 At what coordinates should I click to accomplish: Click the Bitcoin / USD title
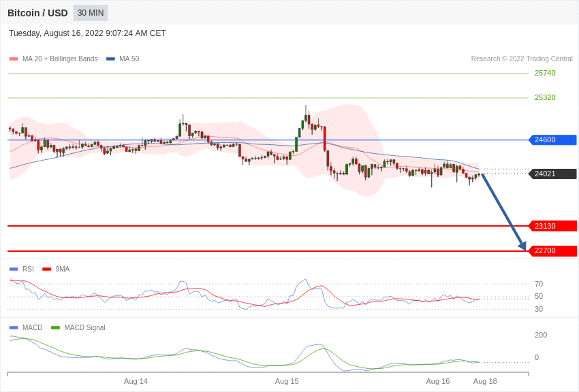(x=37, y=13)
